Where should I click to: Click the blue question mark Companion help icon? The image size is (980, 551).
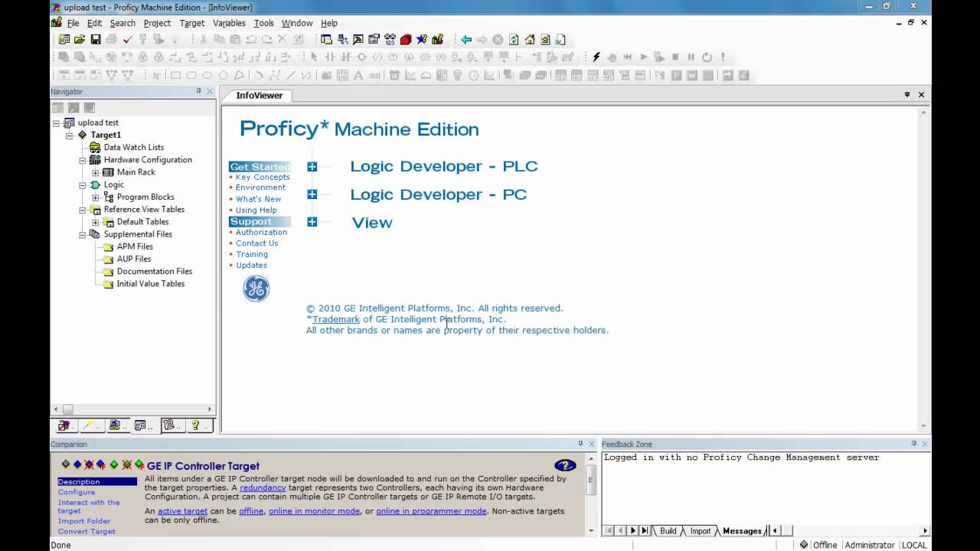point(565,465)
